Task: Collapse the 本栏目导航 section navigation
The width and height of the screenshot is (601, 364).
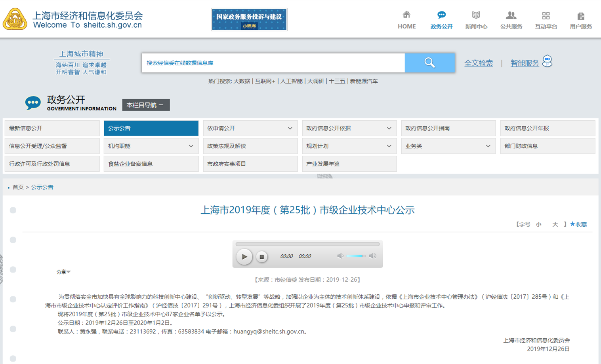Action: tap(145, 105)
